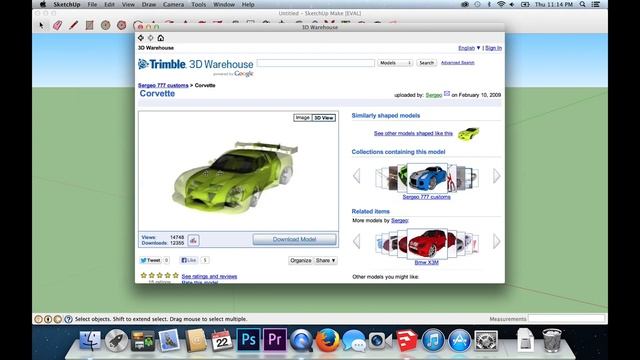Open See other models shaped like this

(x=413, y=133)
